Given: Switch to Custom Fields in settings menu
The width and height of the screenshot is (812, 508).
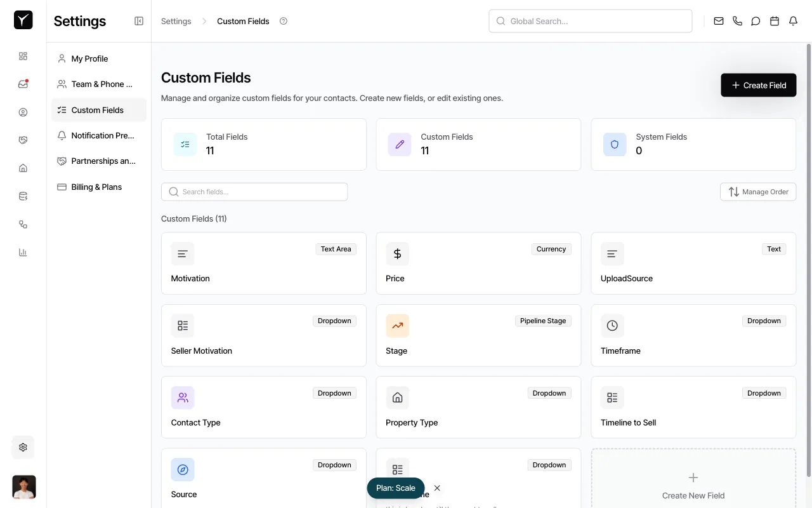Looking at the screenshot, I should pos(98,110).
